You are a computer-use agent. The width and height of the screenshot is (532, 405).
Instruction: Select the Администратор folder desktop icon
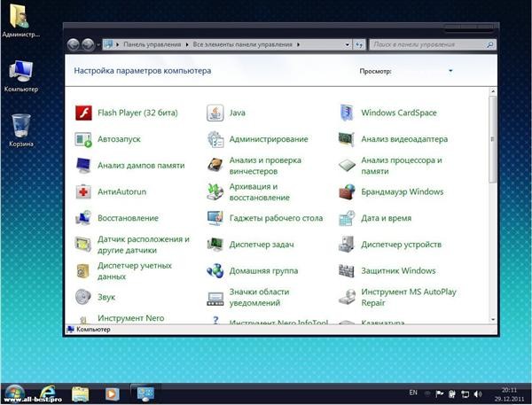[x=20, y=19]
